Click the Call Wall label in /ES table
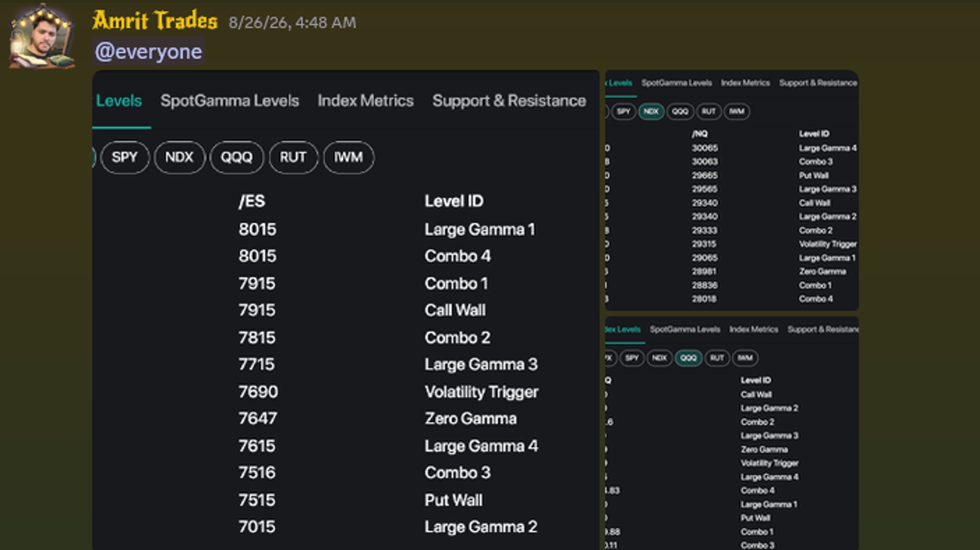Screen dimensions: 980x550 (x=455, y=310)
